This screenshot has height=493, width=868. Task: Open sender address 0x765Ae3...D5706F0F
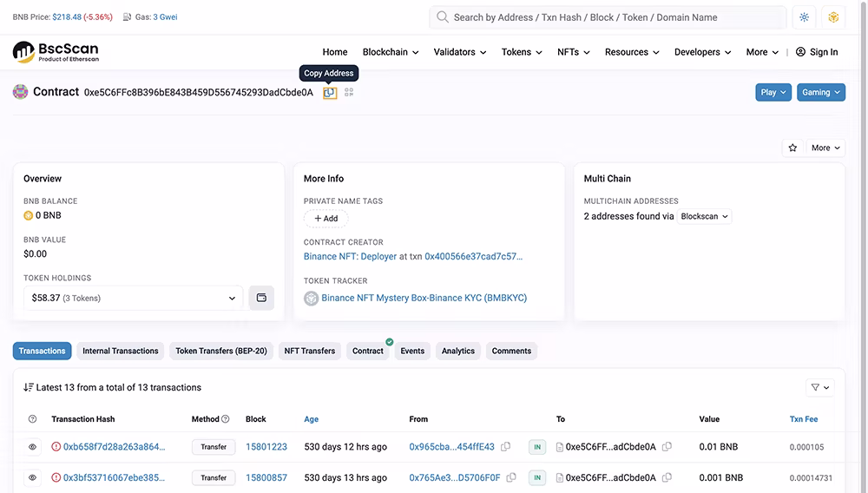click(455, 477)
